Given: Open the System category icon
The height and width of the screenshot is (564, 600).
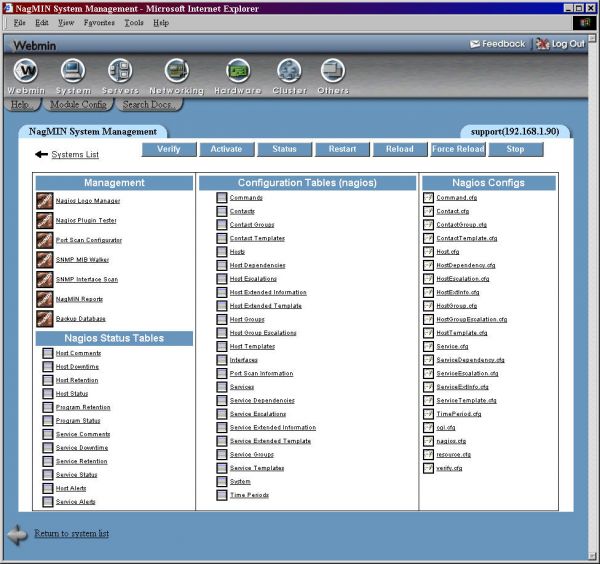Looking at the screenshot, I should [x=73, y=72].
